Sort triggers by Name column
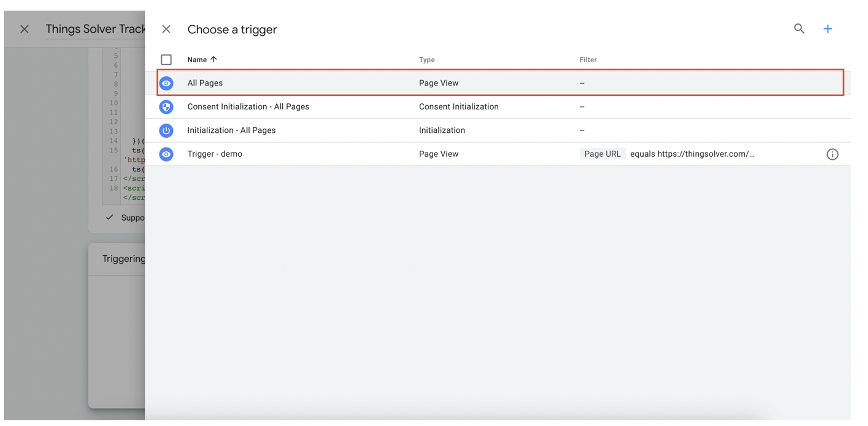Screen dimensions: 868x426 197,59
